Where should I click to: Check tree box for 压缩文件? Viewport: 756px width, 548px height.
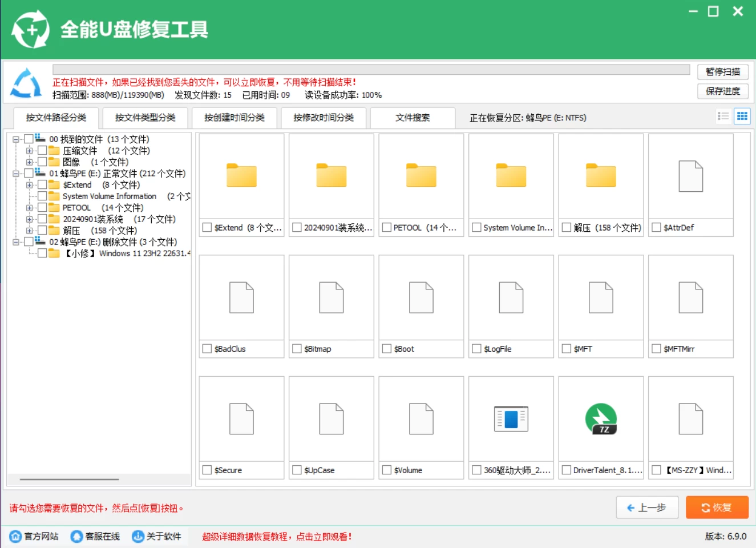pyautogui.click(x=42, y=151)
